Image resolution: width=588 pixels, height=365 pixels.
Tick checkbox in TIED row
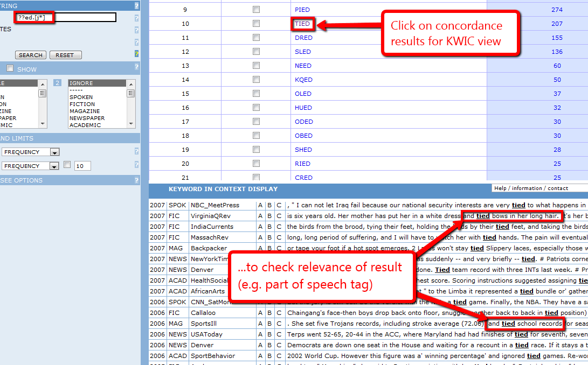coord(256,24)
